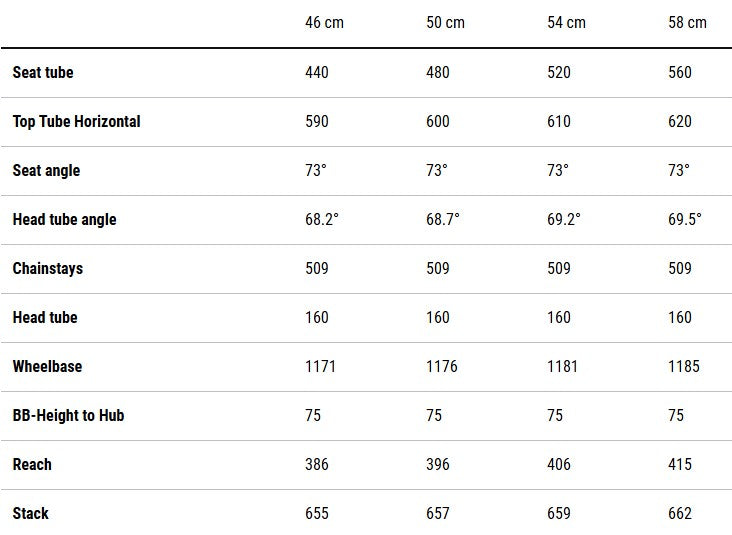Click the 54 cm column header
732x535 pixels.
pyautogui.click(x=566, y=22)
